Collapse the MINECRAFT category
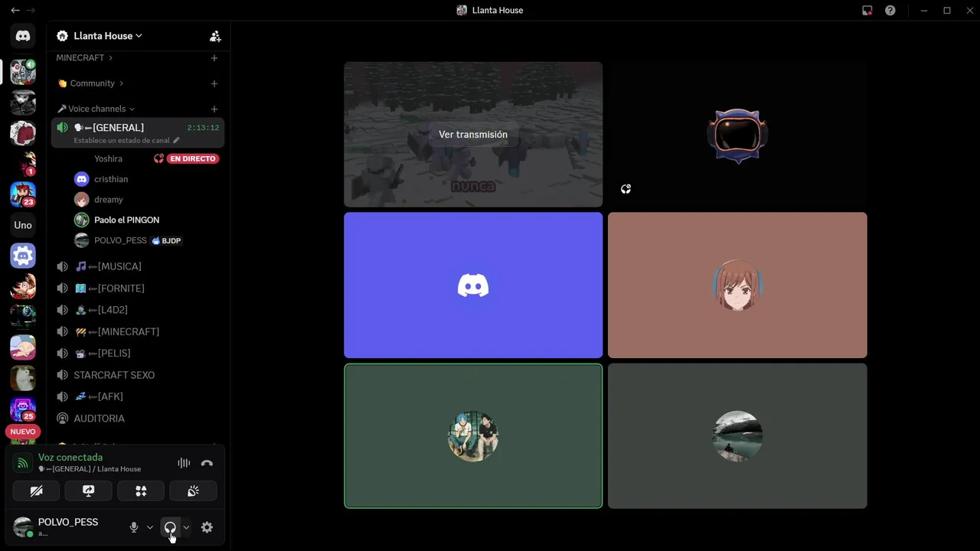Viewport: 980px width, 551px height. point(84,58)
